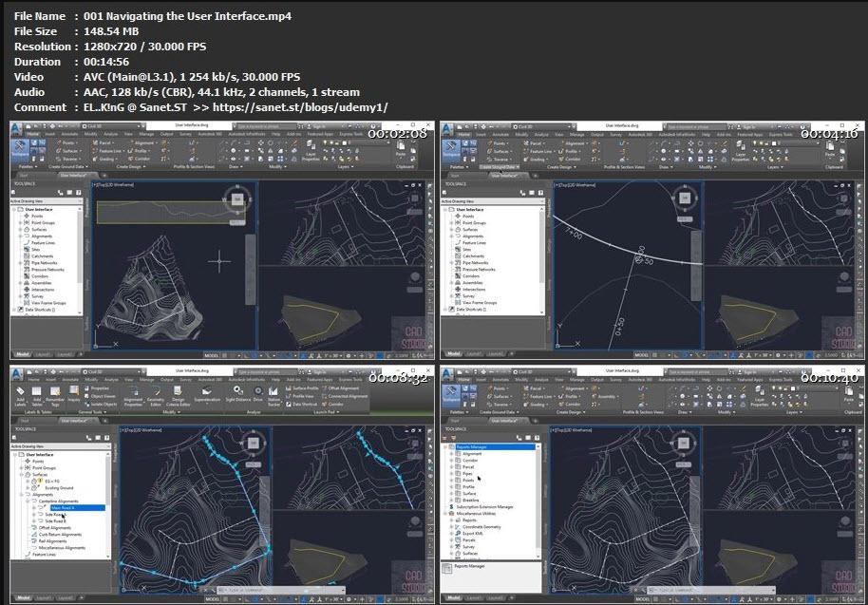The width and height of the screenshot is (868, 605).
Task: Click the command line input in the 00:10:40 frame
Action: point(712,590)
